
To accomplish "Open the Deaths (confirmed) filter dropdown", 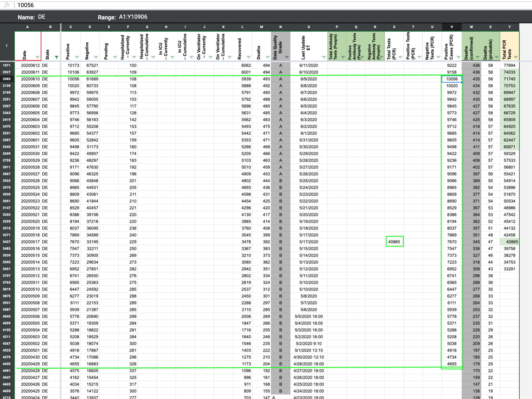I will [x=477, y=57].
